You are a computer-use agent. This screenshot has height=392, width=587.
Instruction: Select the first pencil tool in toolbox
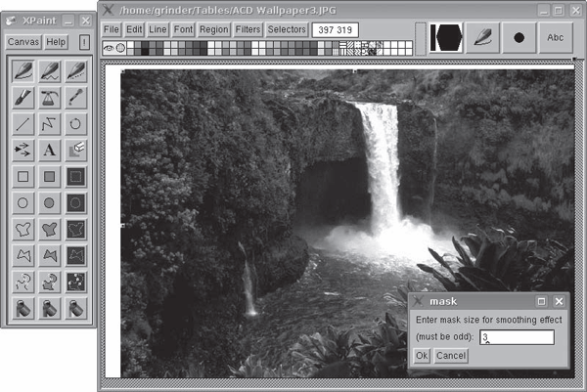[23, 71]
